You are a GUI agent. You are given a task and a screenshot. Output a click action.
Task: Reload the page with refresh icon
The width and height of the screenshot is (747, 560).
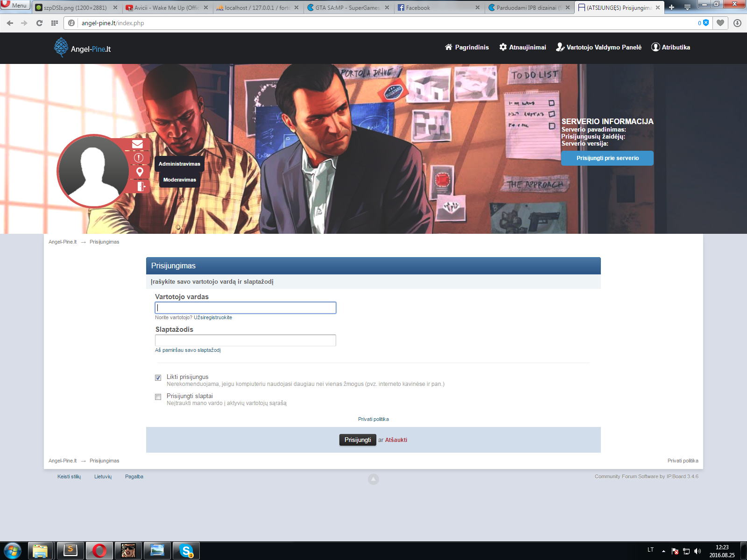point(39,23)
